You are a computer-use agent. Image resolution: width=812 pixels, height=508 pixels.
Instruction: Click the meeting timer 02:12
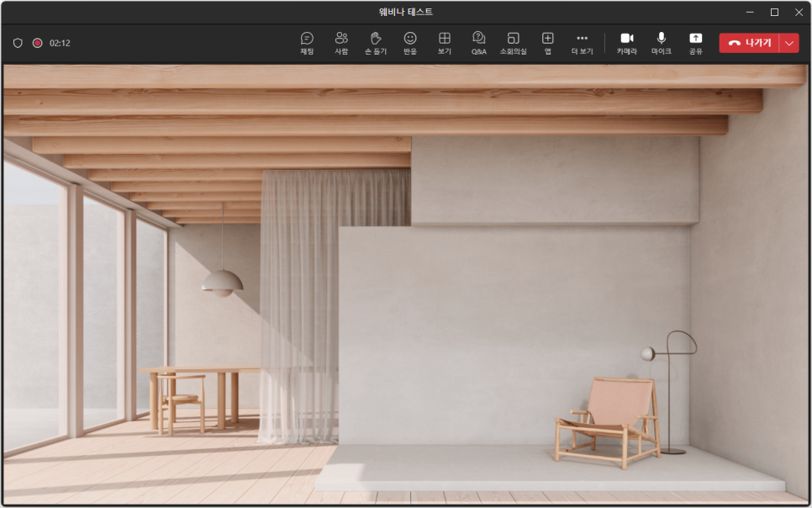(60, 43)
